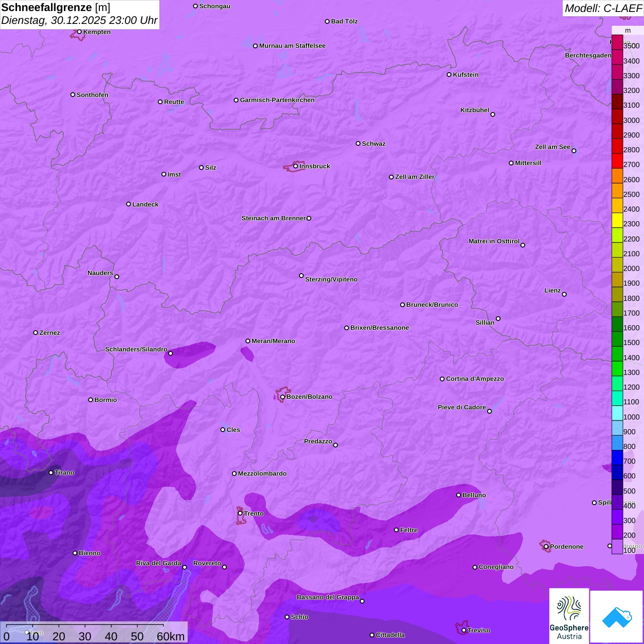The height and width of the screenshot is (644, 644).
Task: Select the Trento city marker
Action: click(x=240, y=513)
